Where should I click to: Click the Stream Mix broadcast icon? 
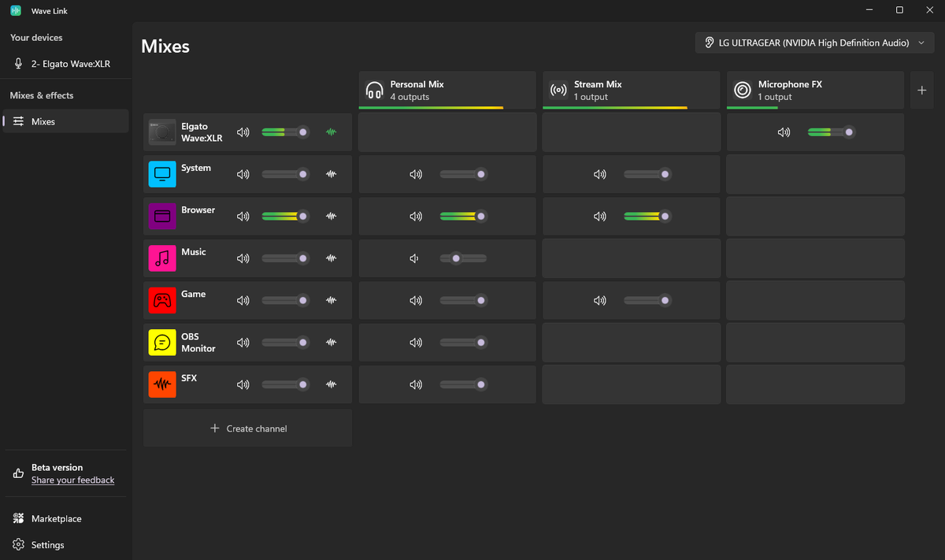558,90
